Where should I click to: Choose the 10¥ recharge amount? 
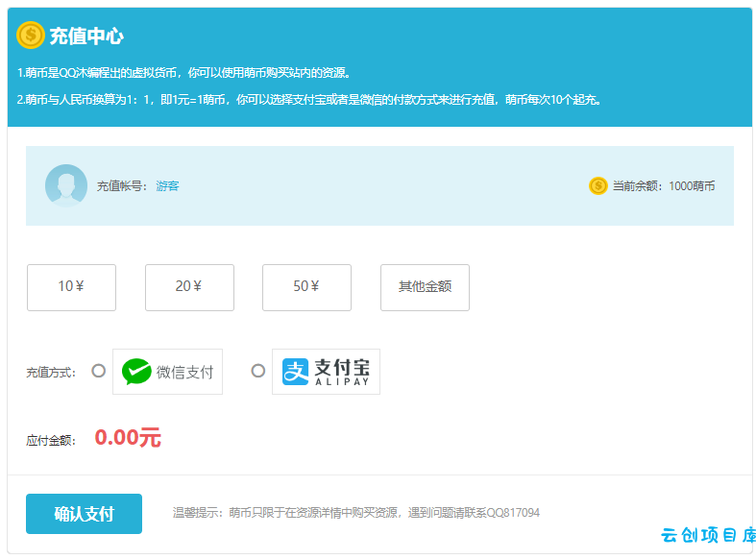click(71, 287)
